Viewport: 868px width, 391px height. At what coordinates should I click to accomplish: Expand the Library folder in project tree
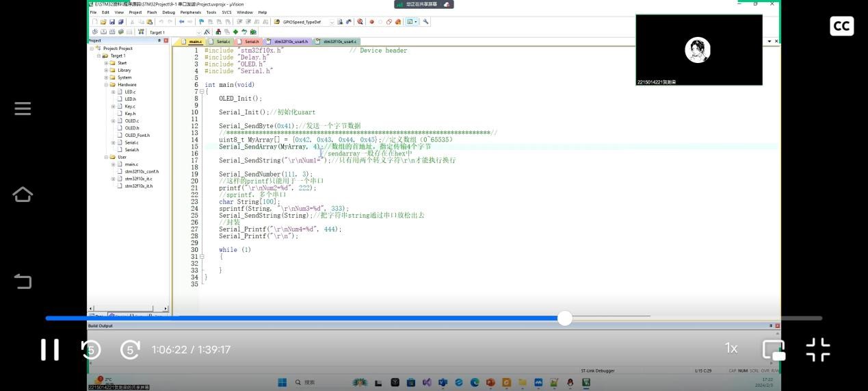click(x=106, y=70)
